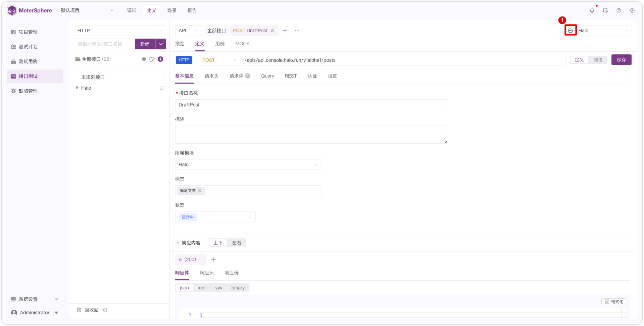Add a new response with the plus icon
The image size is (644, 326).
(x=213, y=260)
